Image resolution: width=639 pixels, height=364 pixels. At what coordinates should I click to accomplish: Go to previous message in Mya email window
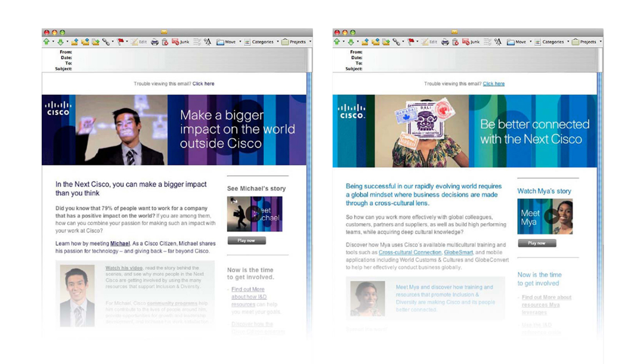pyautogui.click(x=337, y=42)
